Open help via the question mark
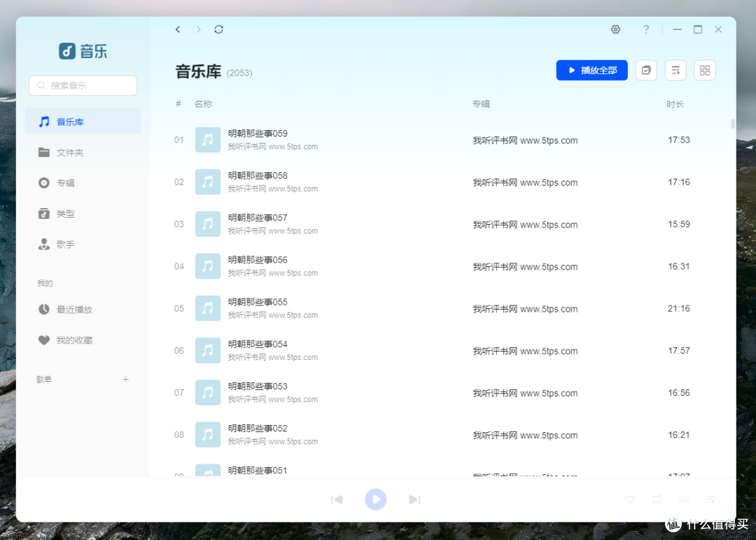 point(646,29)
